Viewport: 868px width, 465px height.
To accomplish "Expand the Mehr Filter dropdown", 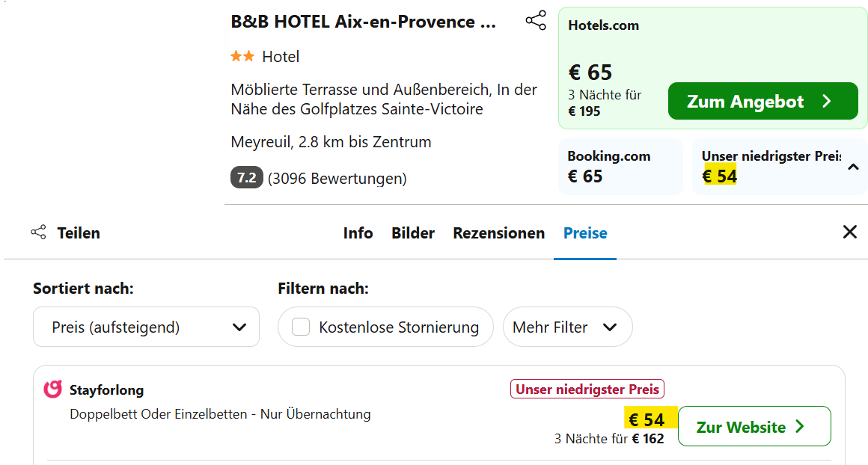I will (567, 327).
